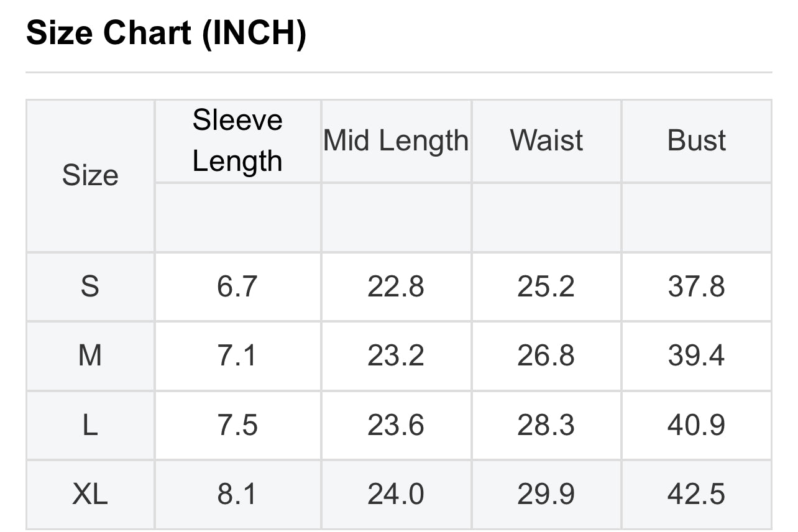This screenshot has width=798, height=532.
Task: Select mid length value 23.6
Action: 396,425
